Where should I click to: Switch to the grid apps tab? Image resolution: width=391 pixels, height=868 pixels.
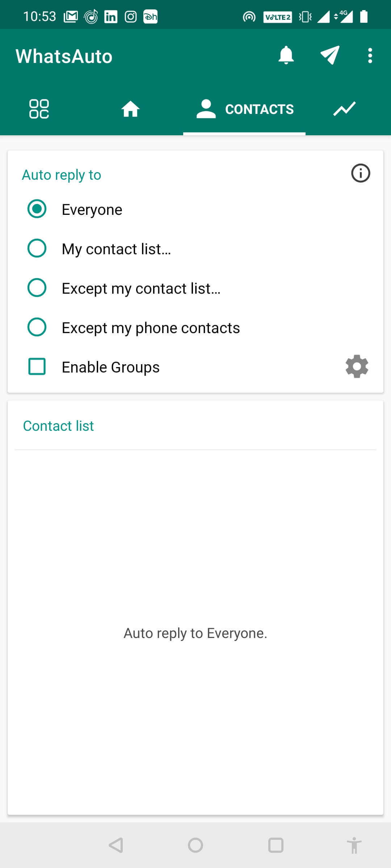coord(39,109)
